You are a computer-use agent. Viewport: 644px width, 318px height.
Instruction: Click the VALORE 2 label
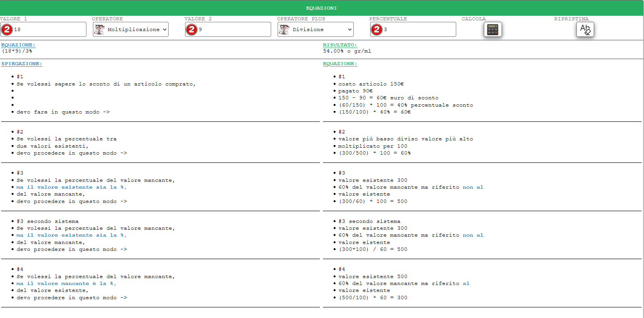[x=198, y=19]
